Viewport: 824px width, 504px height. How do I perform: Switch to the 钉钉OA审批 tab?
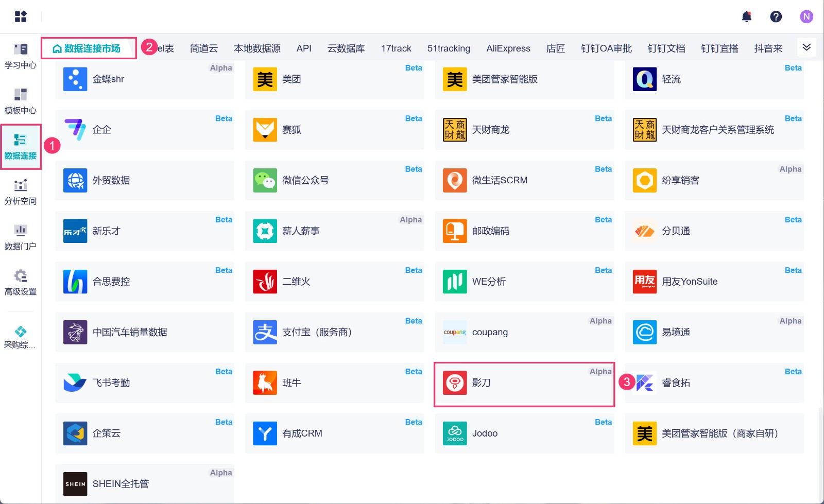point(606,48)
